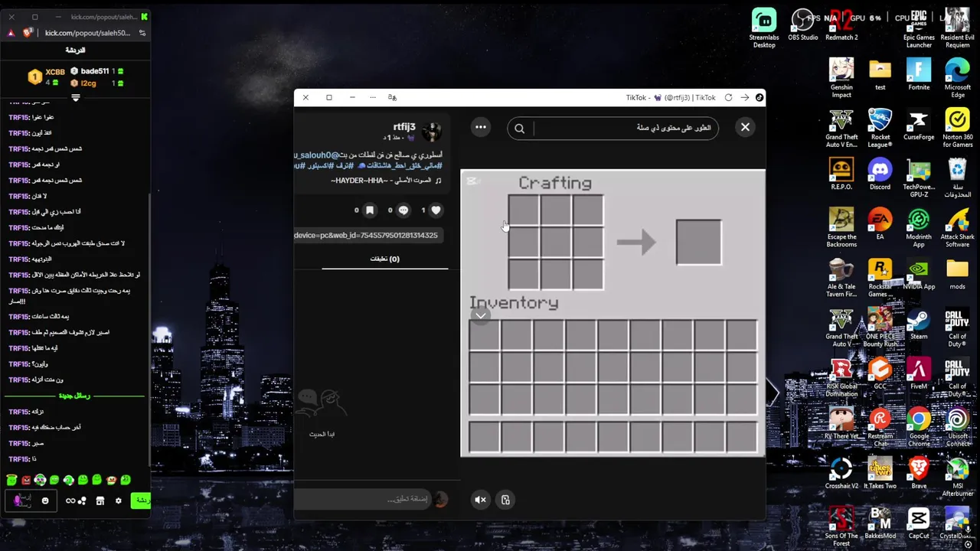Open Steam desktop icon

coord(919,322)
